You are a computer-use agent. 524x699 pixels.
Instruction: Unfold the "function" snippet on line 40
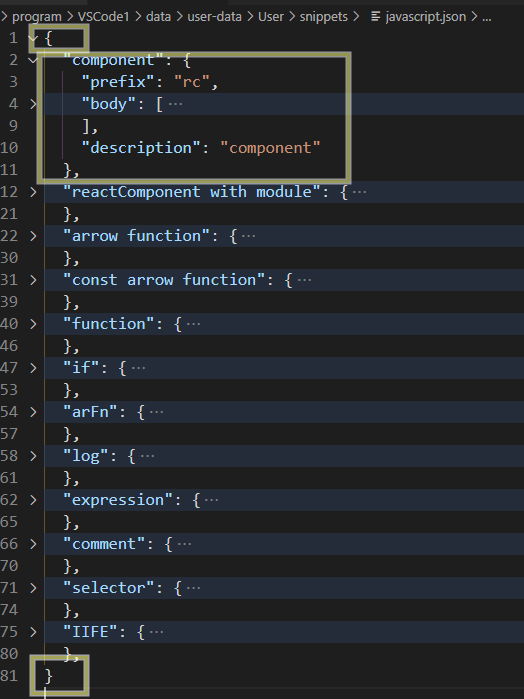click(33, 324)
